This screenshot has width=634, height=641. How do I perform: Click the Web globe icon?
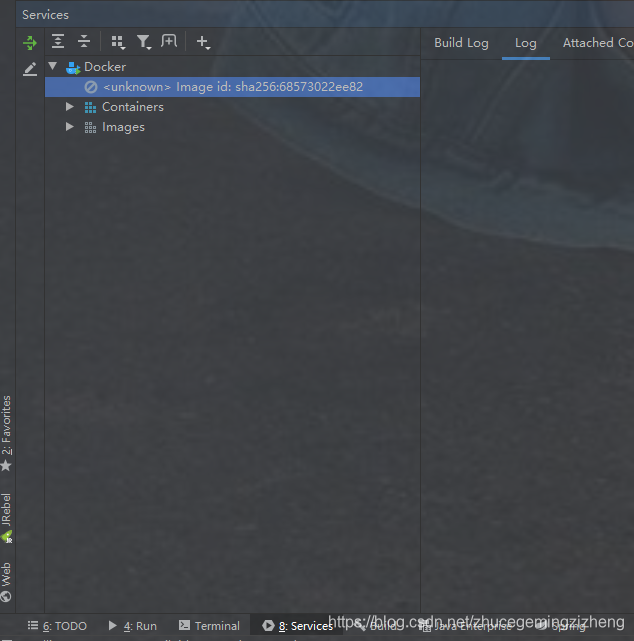(x=6, y=597)
